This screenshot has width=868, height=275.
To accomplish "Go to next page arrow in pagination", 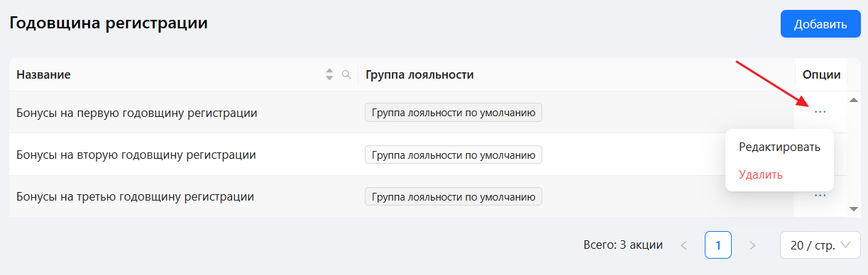I will coord(752,245).
